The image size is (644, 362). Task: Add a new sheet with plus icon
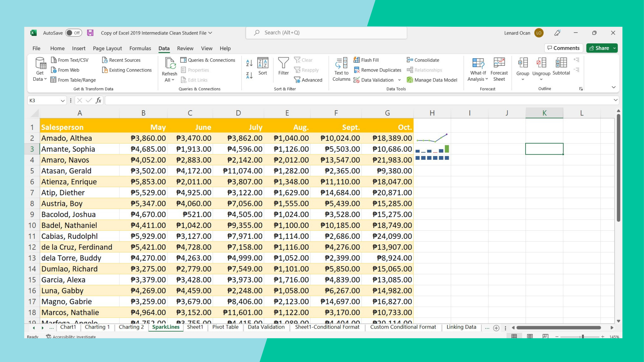click(496, 328)
